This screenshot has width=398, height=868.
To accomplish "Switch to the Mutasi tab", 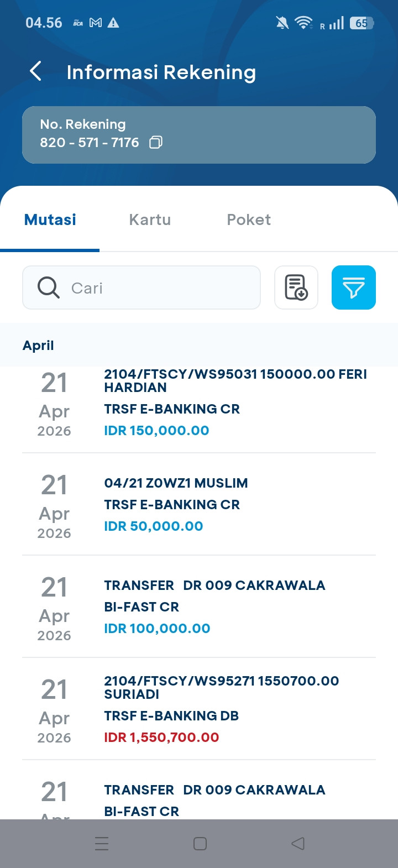I will tap(50, 220).
